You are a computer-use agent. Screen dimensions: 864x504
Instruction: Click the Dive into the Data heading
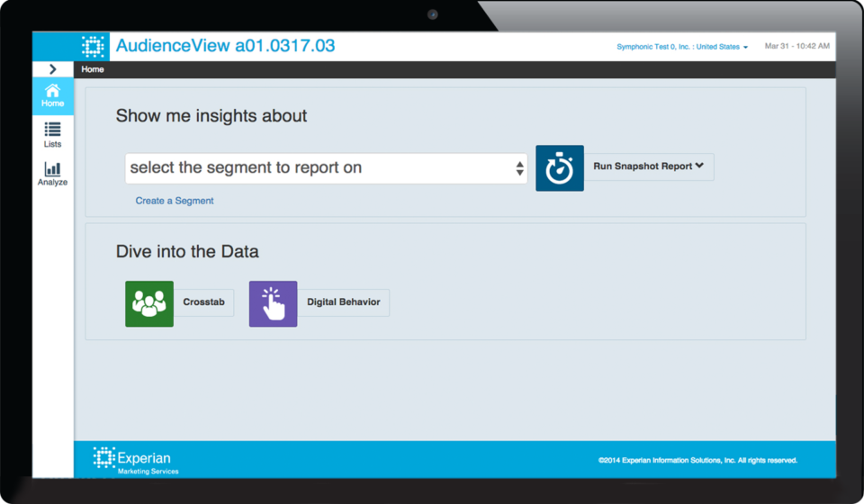[x=187, y=251]
